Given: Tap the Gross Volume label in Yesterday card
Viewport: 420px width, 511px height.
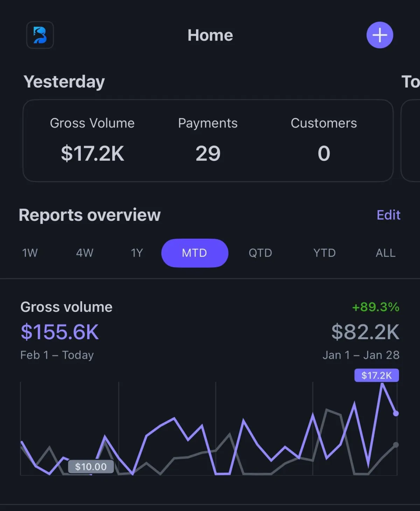Looking at the screenshot, I should (x=92, y=123).
